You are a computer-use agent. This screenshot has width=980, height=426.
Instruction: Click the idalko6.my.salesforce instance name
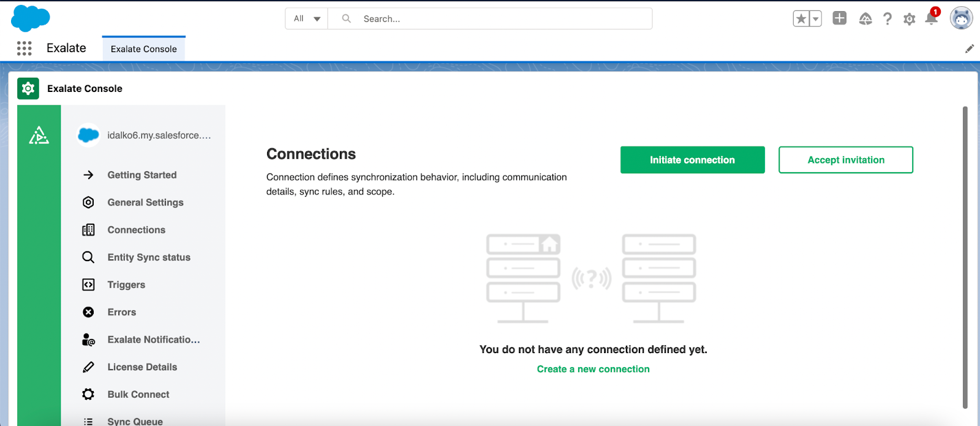coord(159,135)
